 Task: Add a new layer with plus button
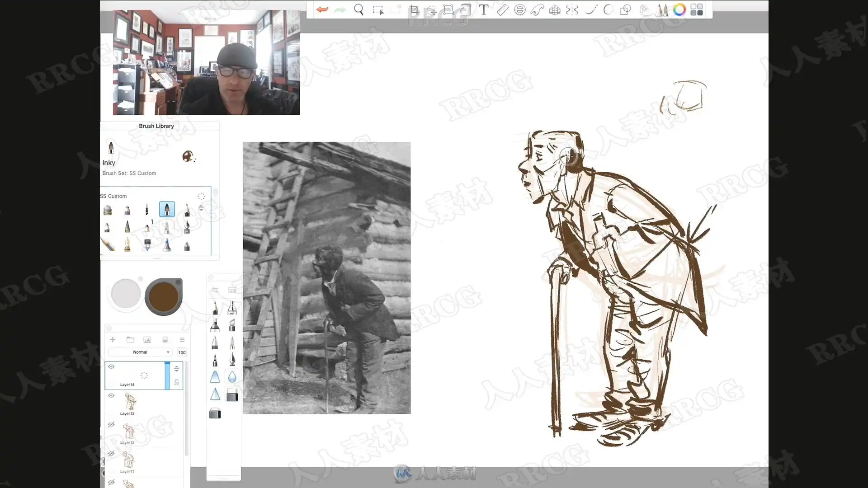[113, 340]
